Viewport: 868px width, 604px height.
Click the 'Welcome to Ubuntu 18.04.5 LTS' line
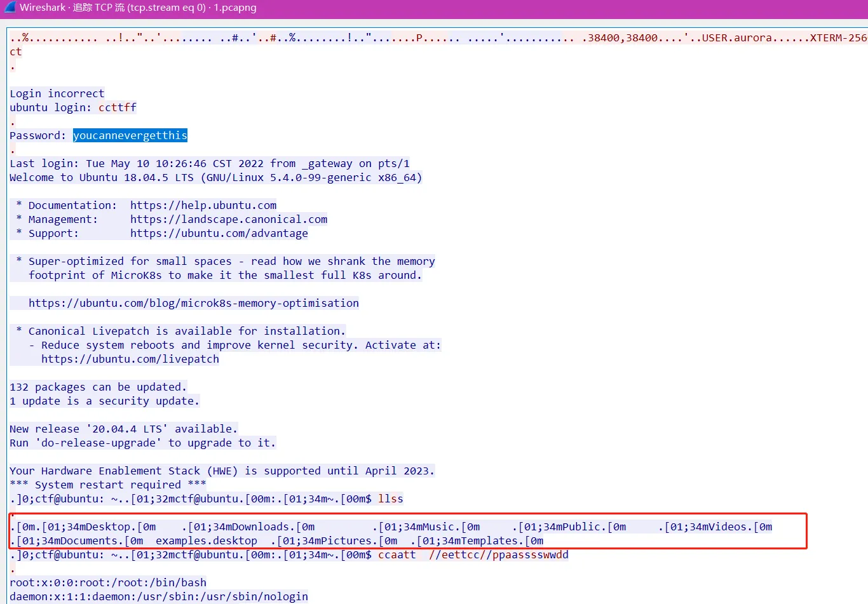click(215, 177)
